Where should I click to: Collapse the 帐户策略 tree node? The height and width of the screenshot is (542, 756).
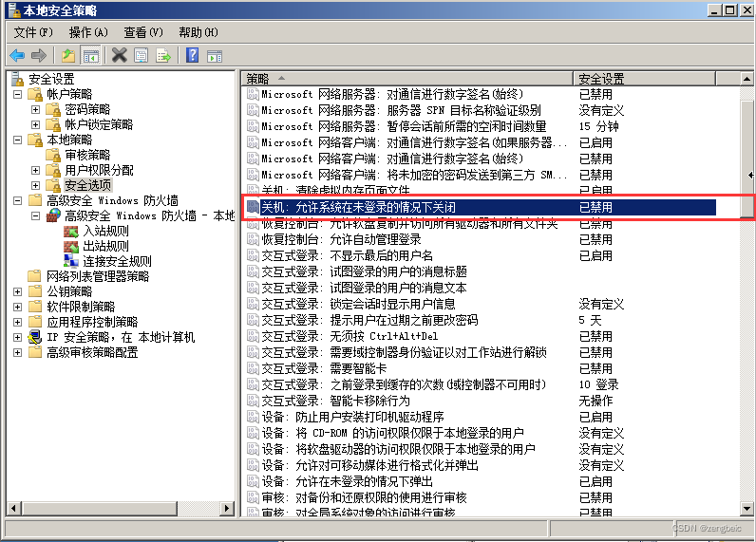(18, 94)
